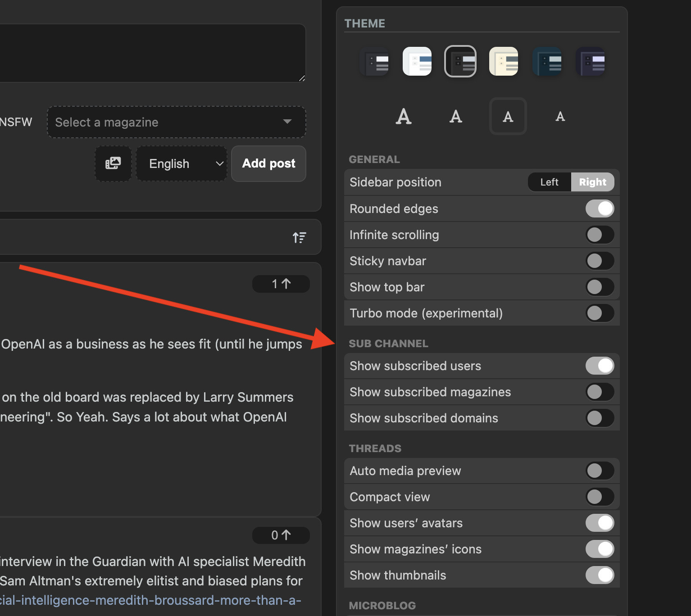
Task: Enable Infinite scrolling
Action: click(x=600, y=235)
